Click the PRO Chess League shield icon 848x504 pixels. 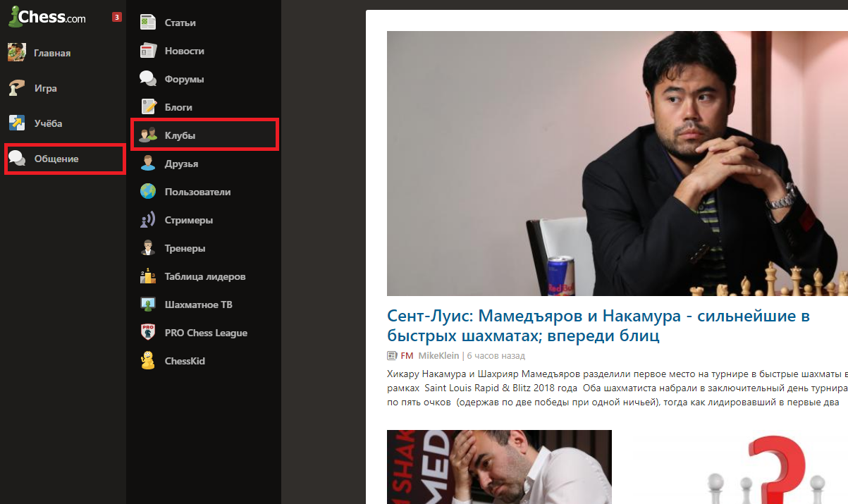coord(148,333)
